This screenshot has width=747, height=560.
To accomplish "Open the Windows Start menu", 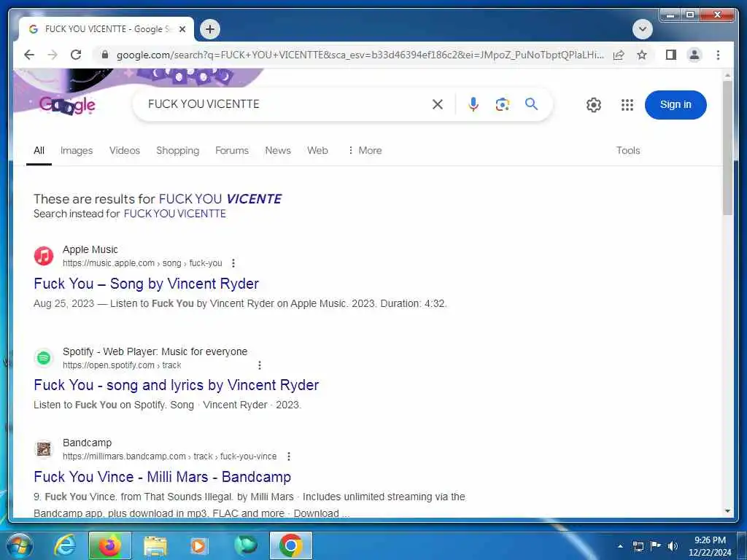I will click(x=18, y=546).
